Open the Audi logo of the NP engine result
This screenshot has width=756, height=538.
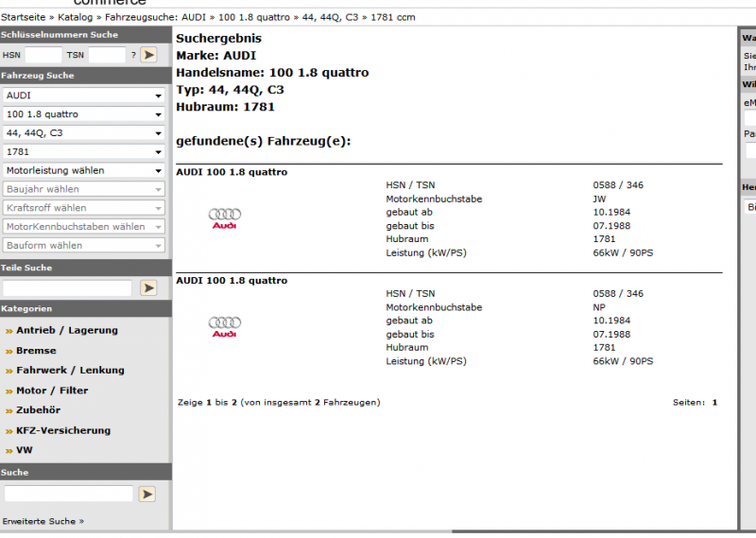(225, 327)
